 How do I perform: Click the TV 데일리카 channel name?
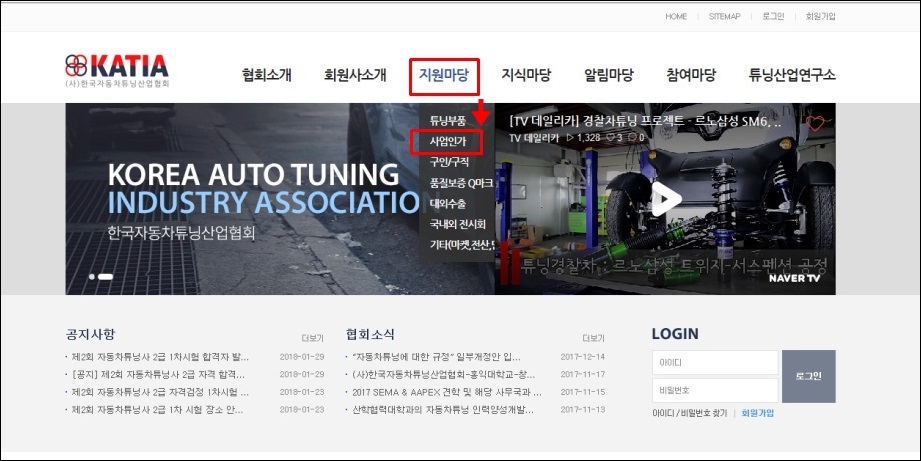[533, 137]
